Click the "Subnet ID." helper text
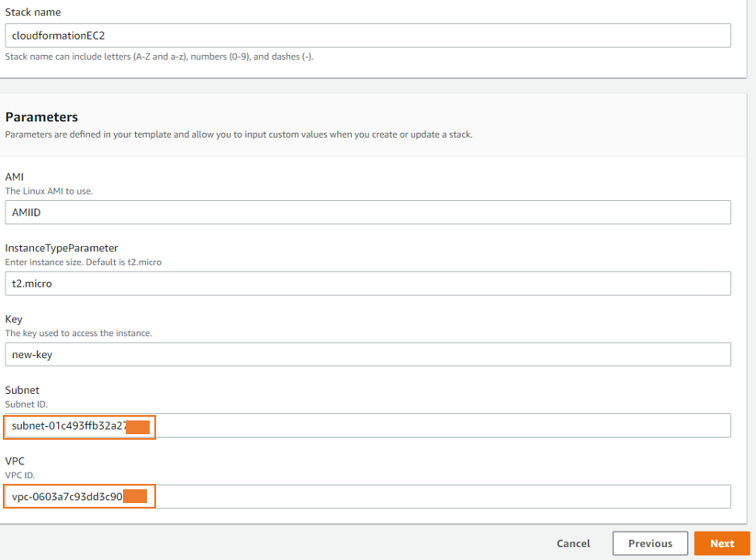 [27, 404]
